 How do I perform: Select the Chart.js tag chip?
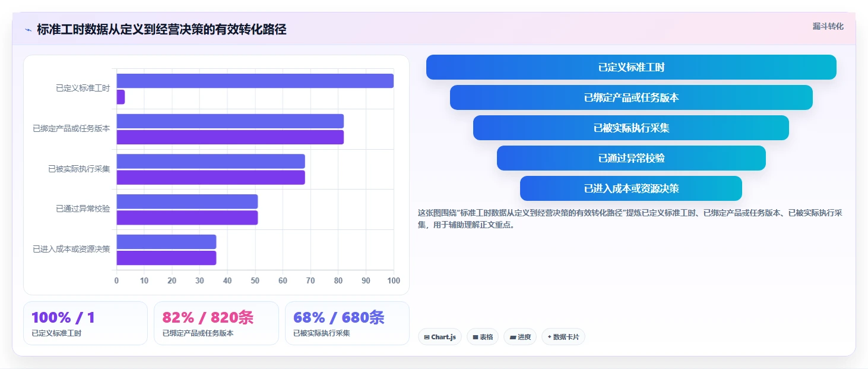click(440, 337)
